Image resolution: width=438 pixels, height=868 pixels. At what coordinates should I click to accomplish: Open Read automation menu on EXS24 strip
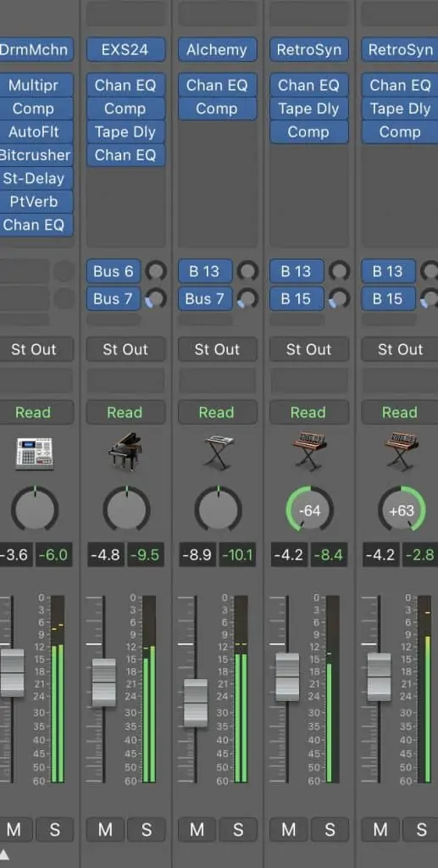click(x=125, y=413)
